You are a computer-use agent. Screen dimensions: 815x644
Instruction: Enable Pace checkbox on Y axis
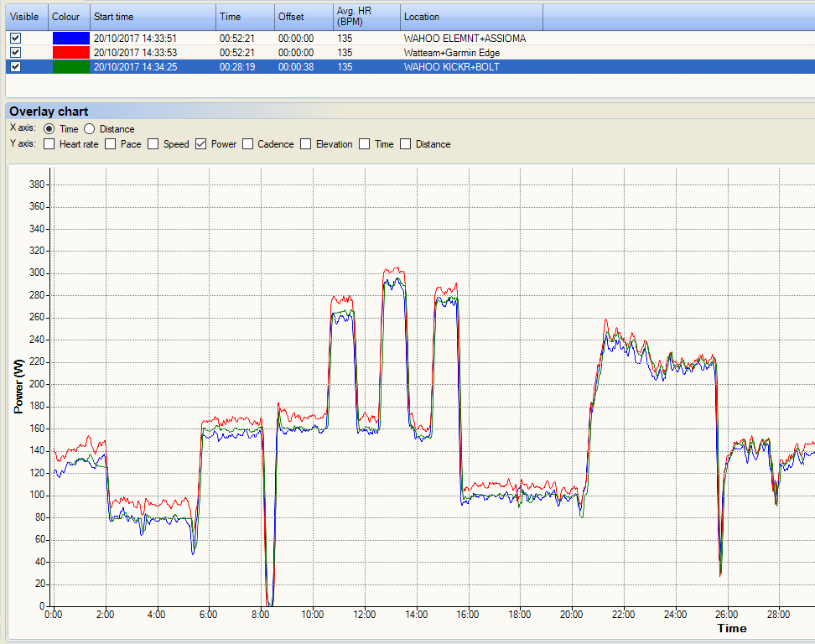tap(110, 144)
